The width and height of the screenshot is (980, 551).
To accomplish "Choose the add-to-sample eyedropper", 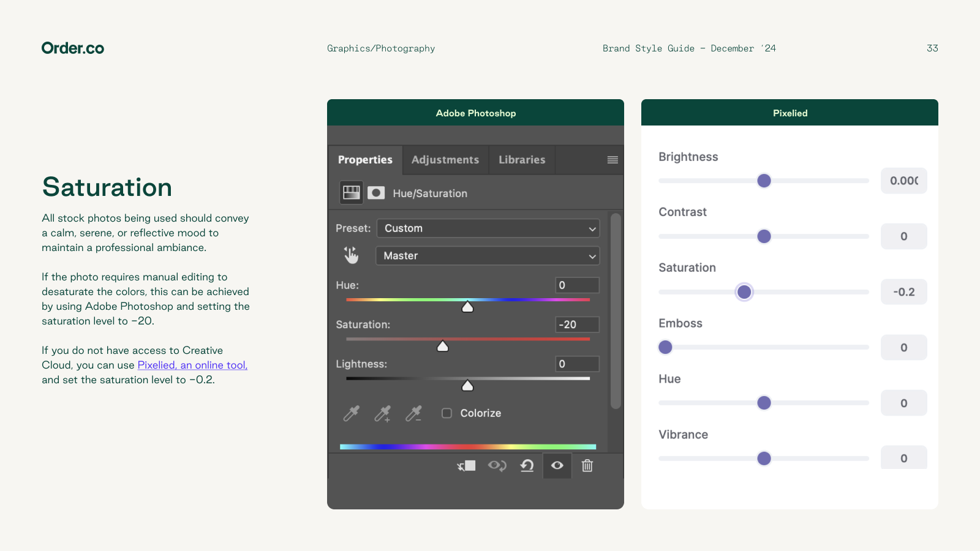I will tap(383, 414).
